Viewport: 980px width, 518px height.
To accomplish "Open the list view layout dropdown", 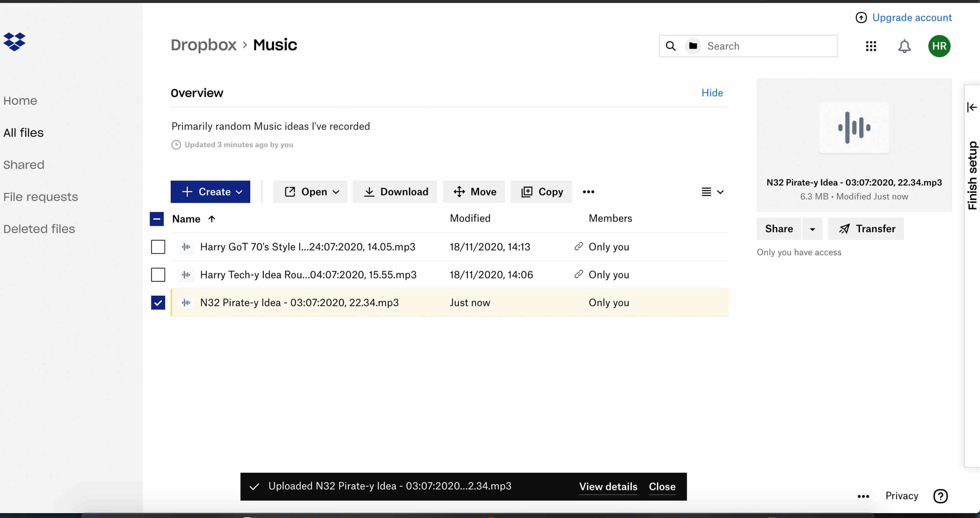I will pyautogui.click(x=712, y=192).
